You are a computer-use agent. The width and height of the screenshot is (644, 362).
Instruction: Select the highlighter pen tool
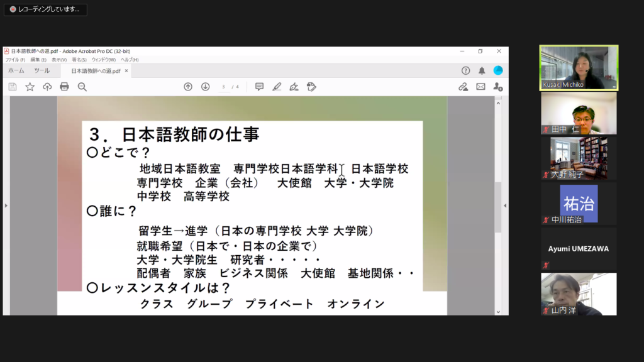[x=277, y=87]
